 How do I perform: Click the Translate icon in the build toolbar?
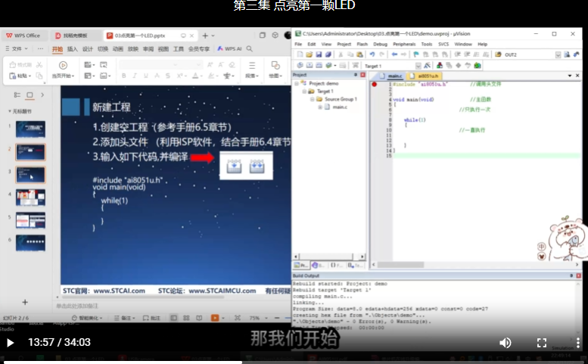(300, 66)
